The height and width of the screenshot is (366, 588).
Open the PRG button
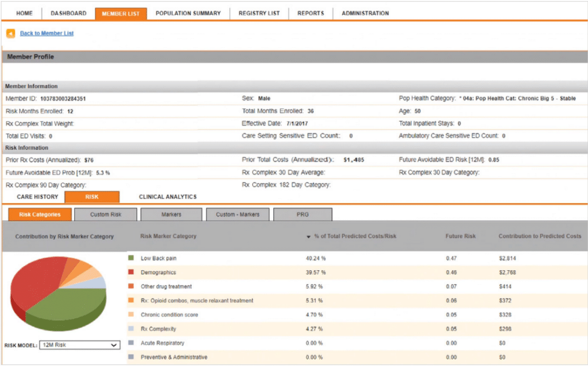(303, 215)
